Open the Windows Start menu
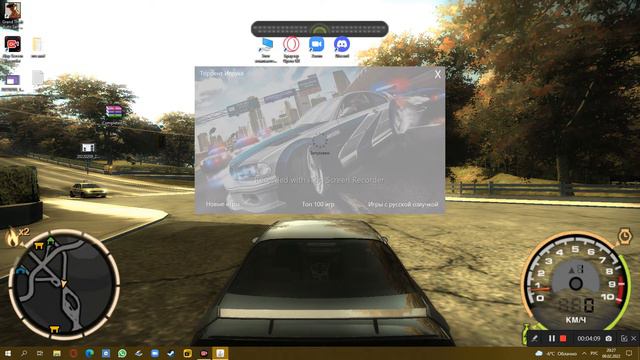Viewport: 640px width, 360px height. tap(8, 353)
